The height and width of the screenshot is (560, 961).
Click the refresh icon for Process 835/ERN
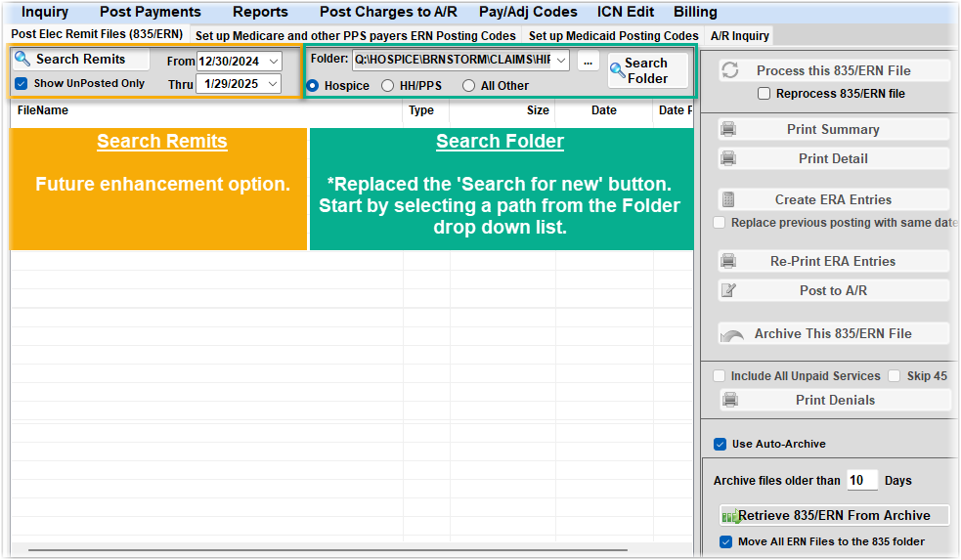[729, 70]
